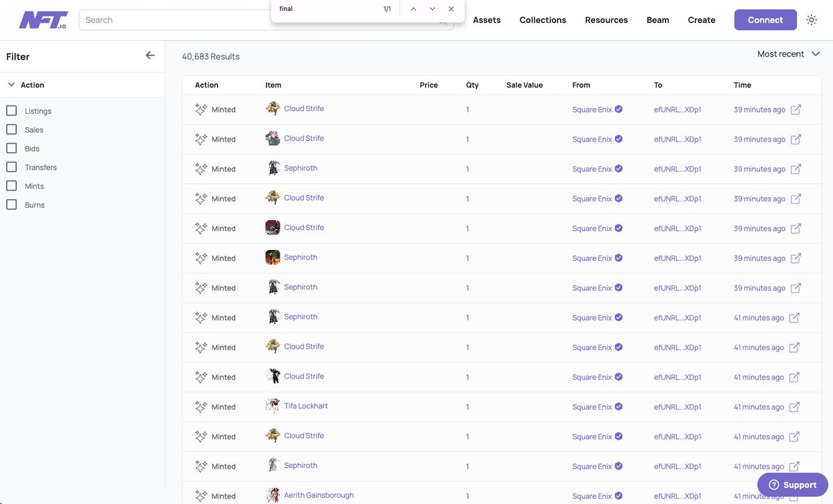This screenshot has width=833, height=504.
Task: Open the Tifa Lockhart thumbnail image
Action: pyautogui.click(x=273, y=406)
